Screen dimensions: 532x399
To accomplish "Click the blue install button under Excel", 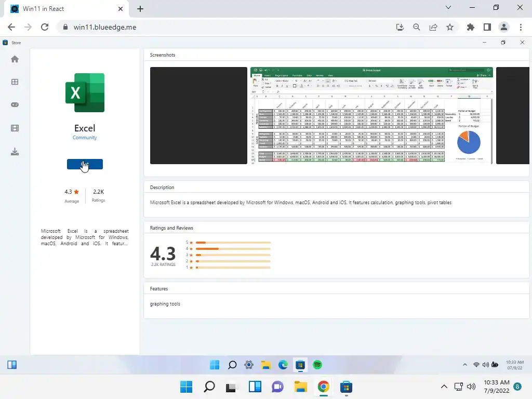I will click(85, 164).
